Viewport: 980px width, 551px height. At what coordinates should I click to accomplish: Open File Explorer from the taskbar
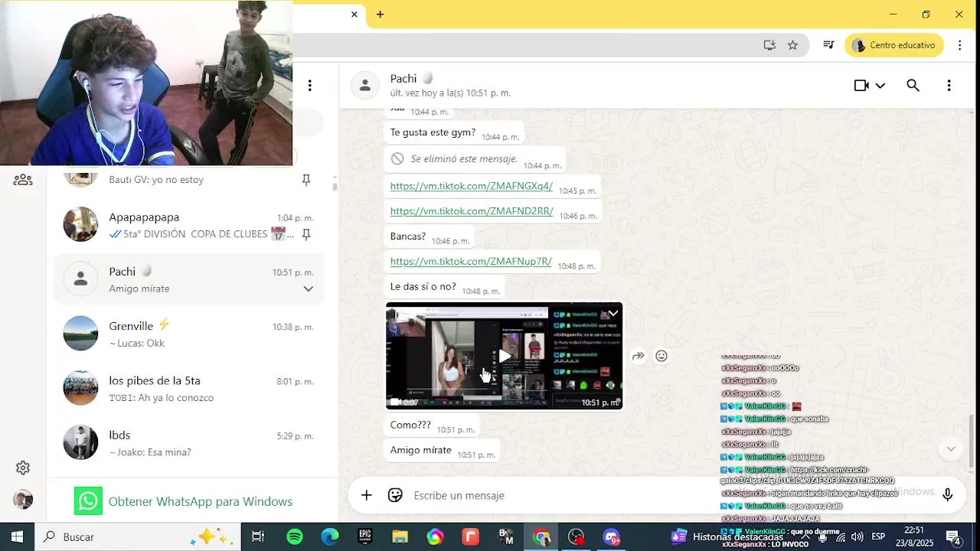(x=400, y=537)
